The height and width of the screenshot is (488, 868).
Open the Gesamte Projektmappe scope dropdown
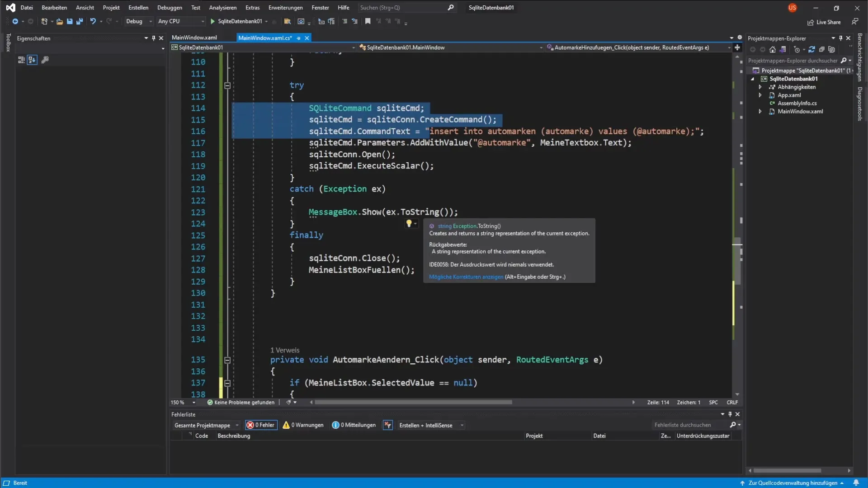(x=206, y=425)
